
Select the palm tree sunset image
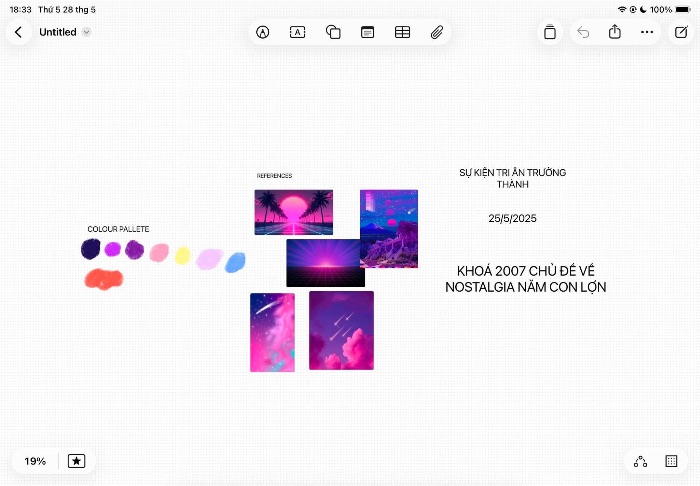294,212
